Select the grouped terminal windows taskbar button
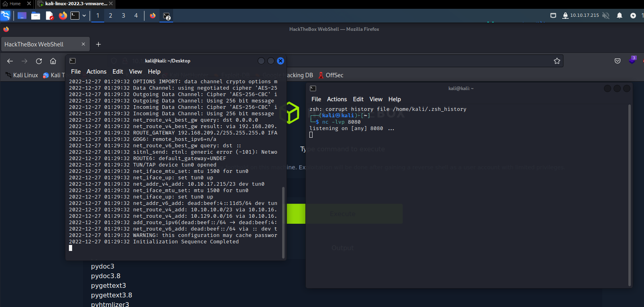Viewport: 644px width, 307px height. coord(167,16)
